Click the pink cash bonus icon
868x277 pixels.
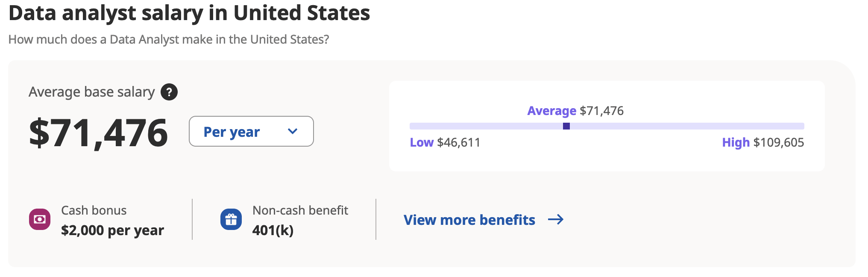tap(40, 219)
